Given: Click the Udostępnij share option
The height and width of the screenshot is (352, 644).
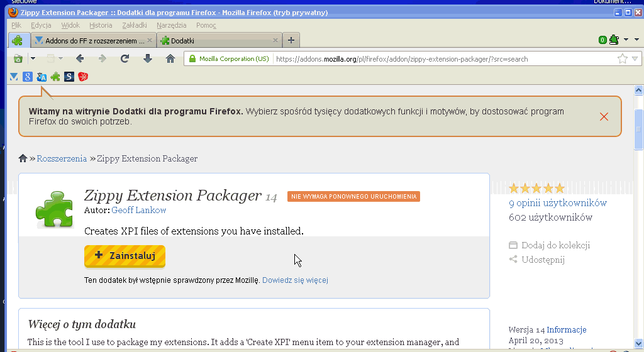Looking at the screenshot, I should [x=537, y=259].
